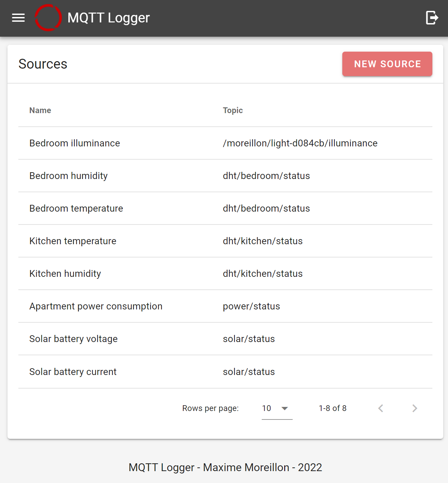Image resolution: width=448 pixels, height=483 pixels.
Task: Go to the previous page chevron
Action: (x=381, y=408)
